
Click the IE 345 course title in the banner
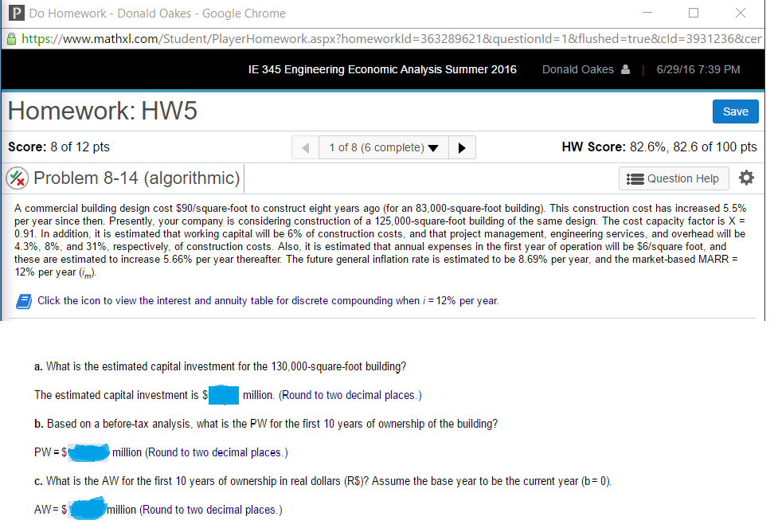[x=383, y=69]
